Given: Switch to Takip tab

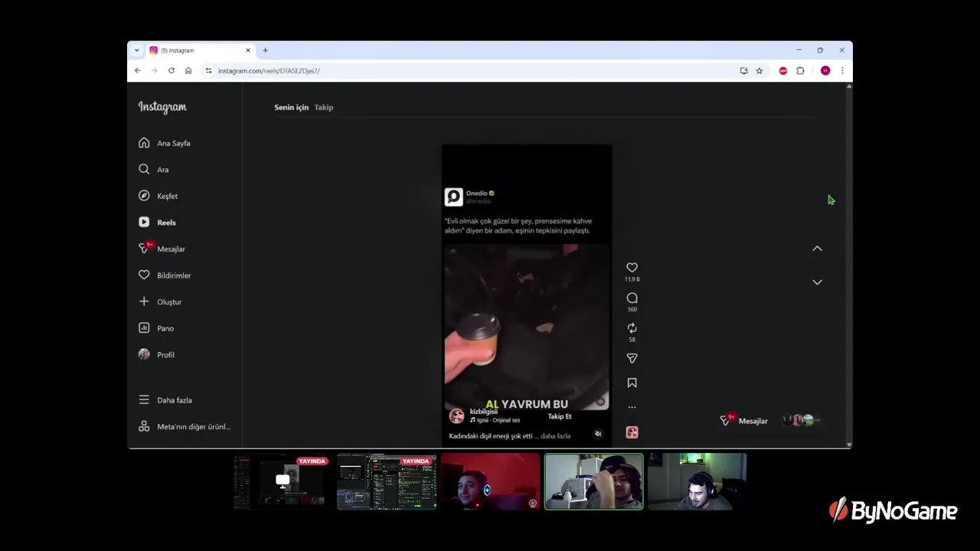Looking at the screenshot, I should pyautogui.click(x=324, y=107).
